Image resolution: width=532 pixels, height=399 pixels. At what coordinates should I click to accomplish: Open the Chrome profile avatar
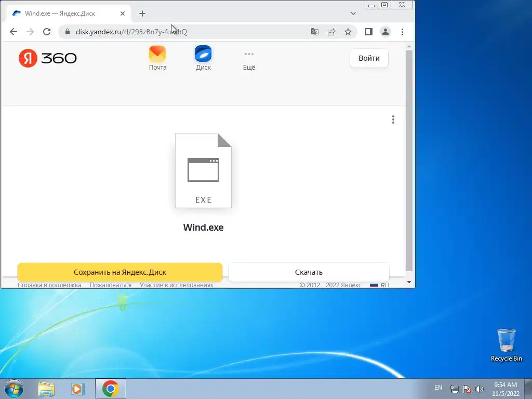click(385, 32)
